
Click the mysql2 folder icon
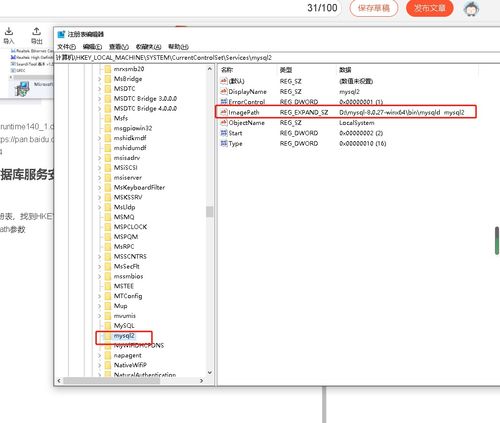click(108, 336)
